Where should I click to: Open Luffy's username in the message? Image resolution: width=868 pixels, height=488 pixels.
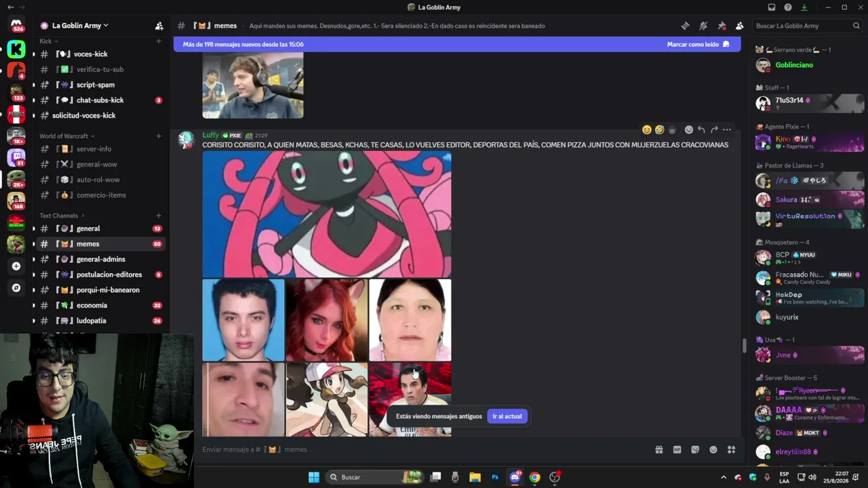[210, 135]
